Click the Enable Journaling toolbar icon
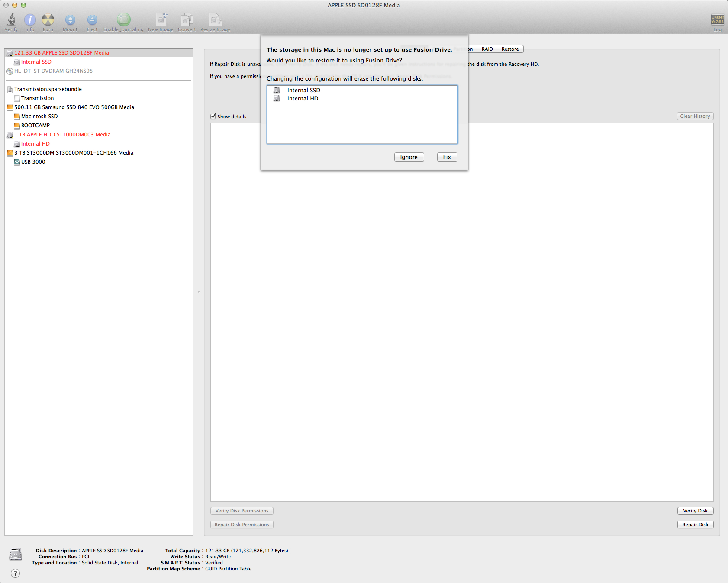Image resolution: width=728 pixels, height=583 pixels. [123, 19]
